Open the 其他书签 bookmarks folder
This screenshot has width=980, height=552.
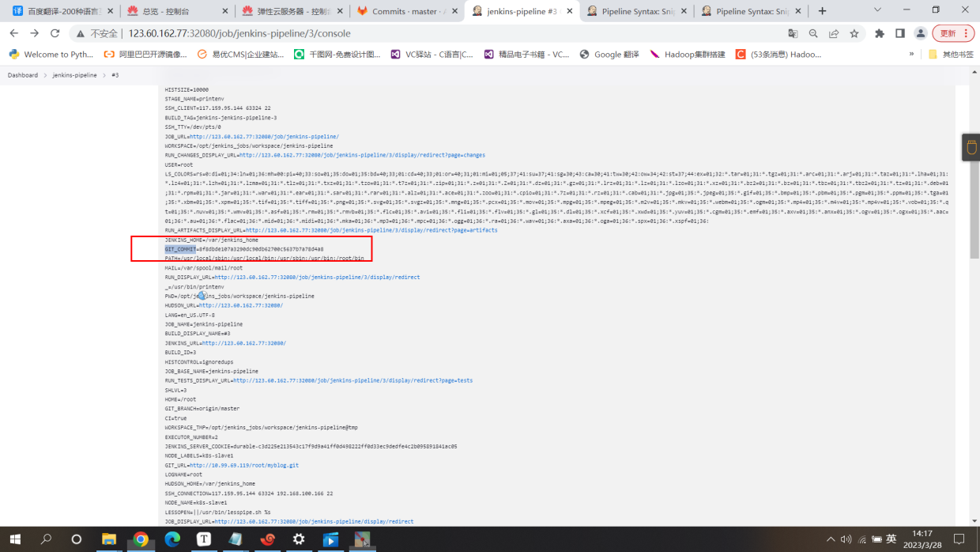951,55
